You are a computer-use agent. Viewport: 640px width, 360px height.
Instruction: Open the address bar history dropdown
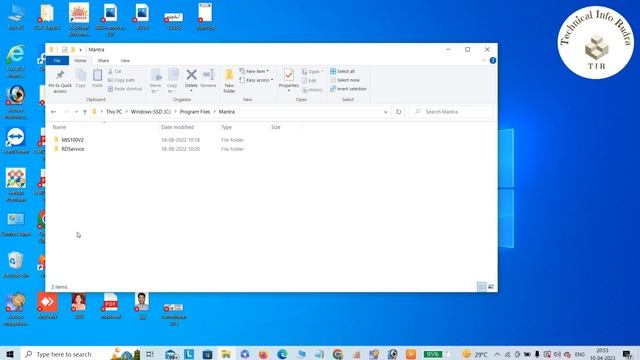point(385,112)
